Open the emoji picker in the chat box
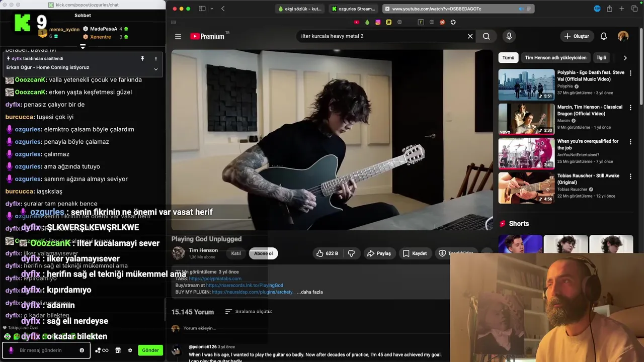 (x=82, y=350)
